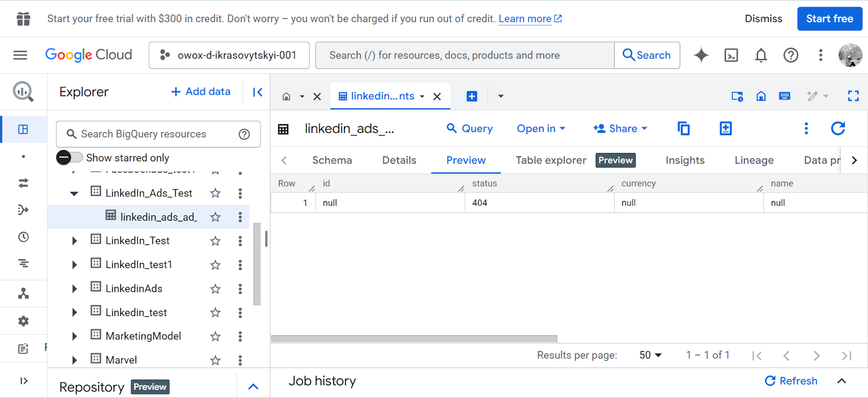Star the LinkedIn_Test dataset
Image resolution: width=868 pixels, height=398 pixels.
point(215,241)
